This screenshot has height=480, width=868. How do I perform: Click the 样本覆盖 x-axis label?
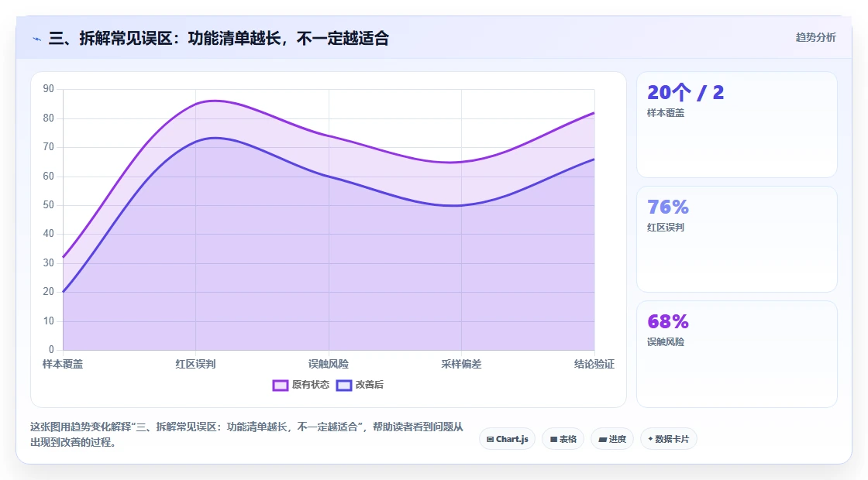coord(63,365)
